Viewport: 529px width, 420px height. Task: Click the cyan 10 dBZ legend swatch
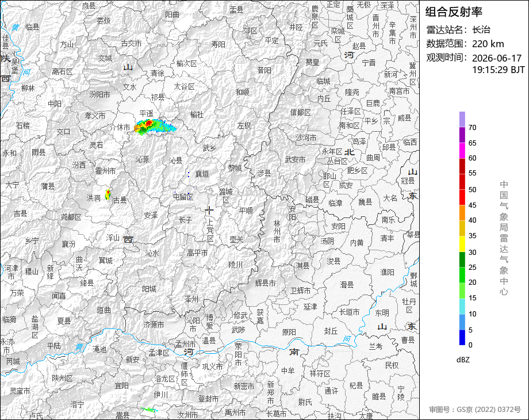pos(462,306)
